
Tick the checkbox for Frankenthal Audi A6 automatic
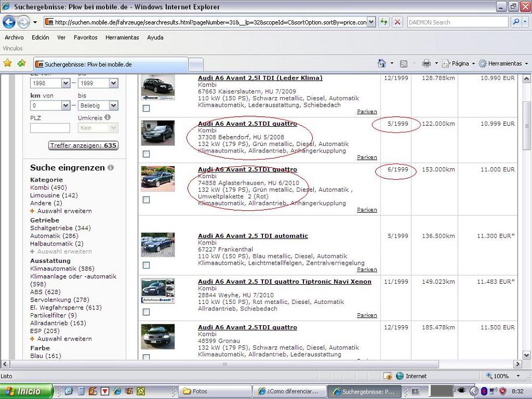coord(146,265)
